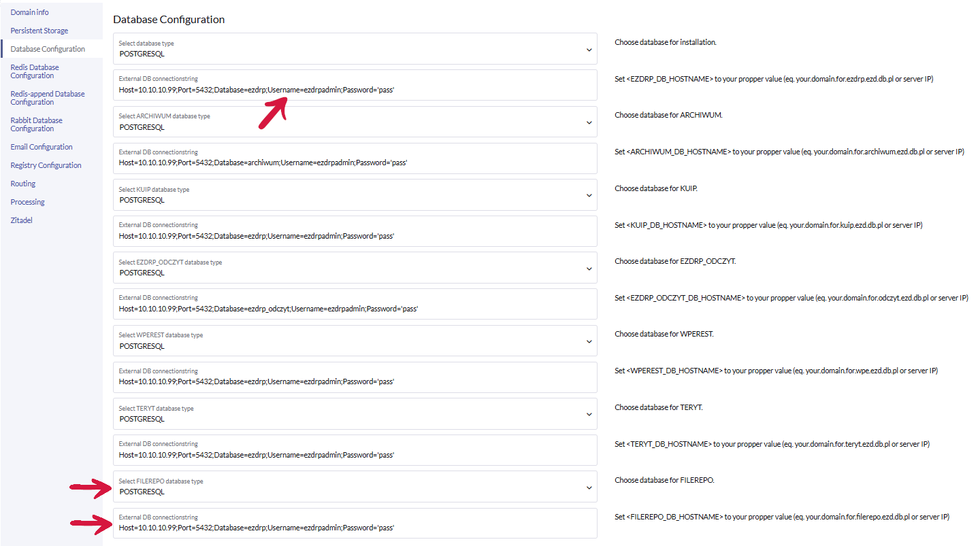The width and height of the screenshot is (980, 546).
Task: Open the FILEREPO database type dropdown
Action: (589, 487)
